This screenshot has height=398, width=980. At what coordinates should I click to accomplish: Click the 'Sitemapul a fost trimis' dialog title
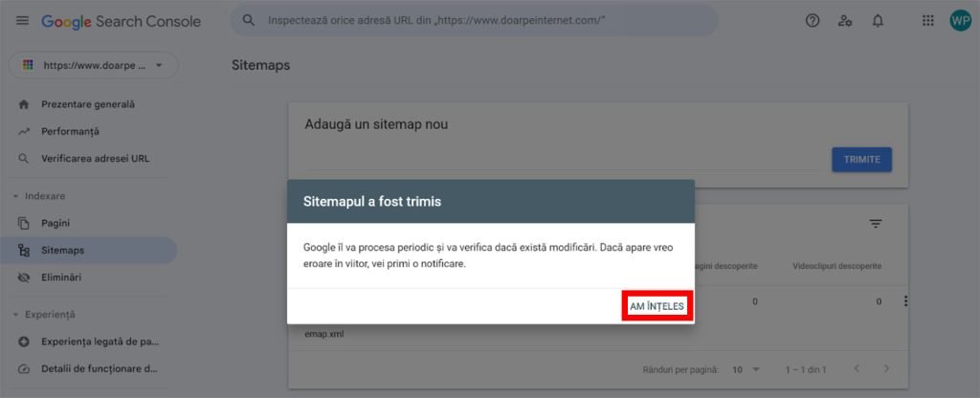tap(372, 202)
